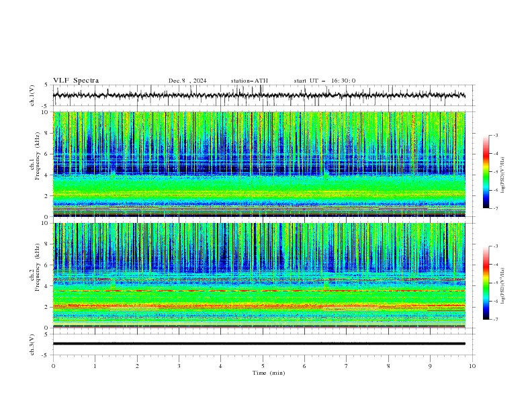The height and width of the screenshot is (411, 532).
Task: Select the date text "Dec. 8, 2024"
Action: [187, 81]
